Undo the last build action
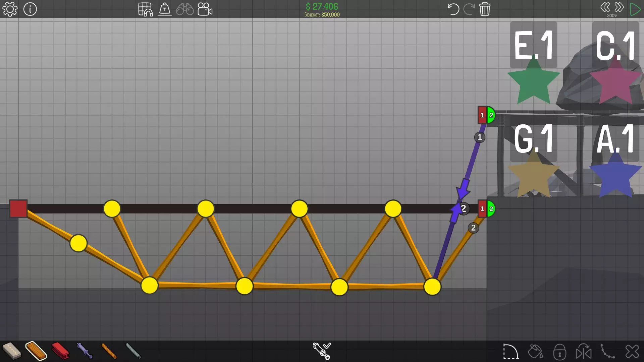 (x=453, y=9)
